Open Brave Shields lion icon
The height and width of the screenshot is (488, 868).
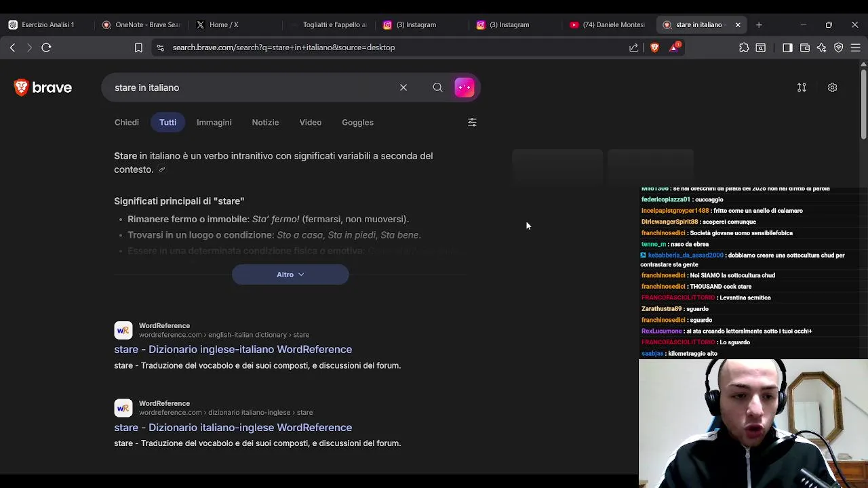[x=654, y=47]
